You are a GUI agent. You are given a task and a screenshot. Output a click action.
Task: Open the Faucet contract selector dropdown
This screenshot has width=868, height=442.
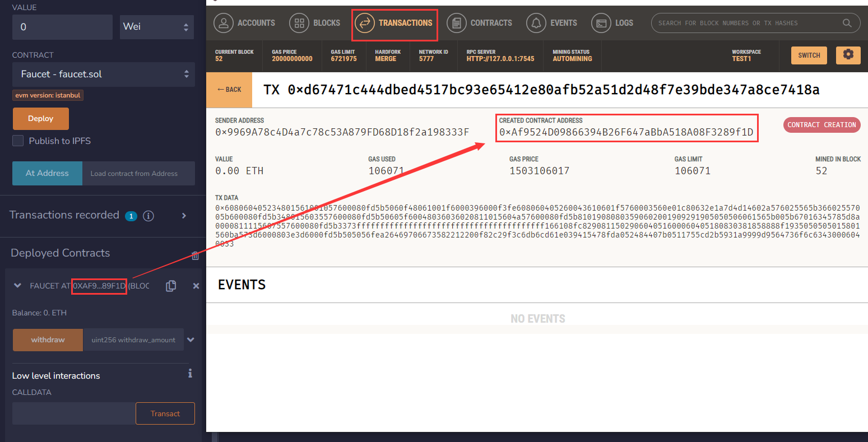click(104, 75)
